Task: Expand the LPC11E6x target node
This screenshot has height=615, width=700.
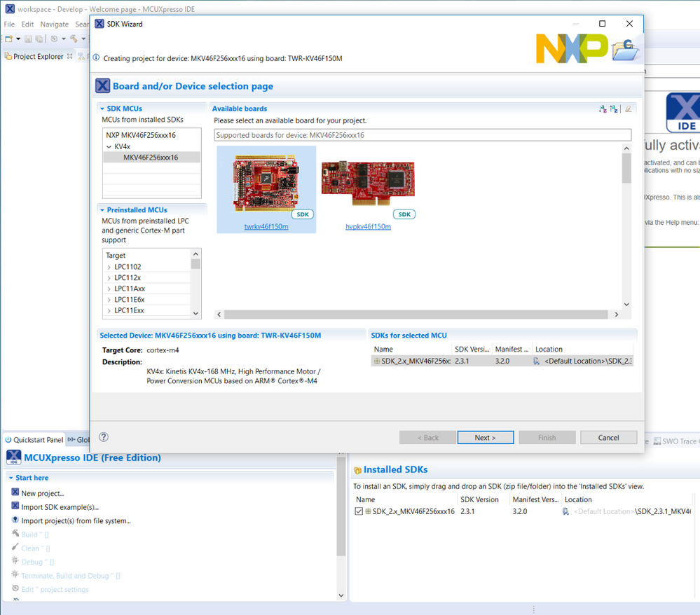Action: pos(109,300)
